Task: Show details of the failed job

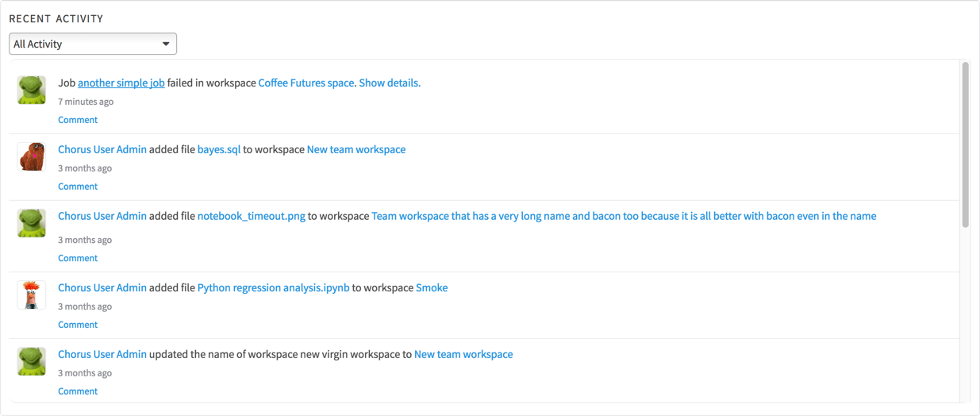Action: 390,83
